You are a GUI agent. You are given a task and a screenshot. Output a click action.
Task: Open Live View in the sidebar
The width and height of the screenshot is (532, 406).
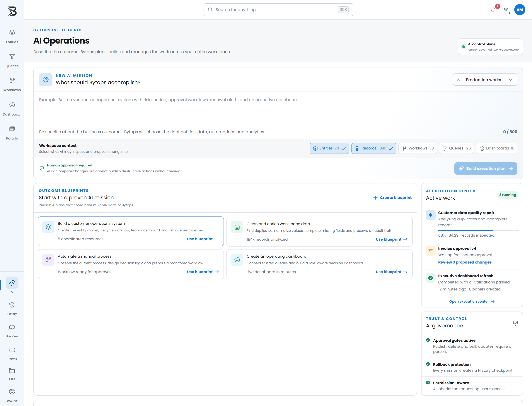(x=12, y=331)
